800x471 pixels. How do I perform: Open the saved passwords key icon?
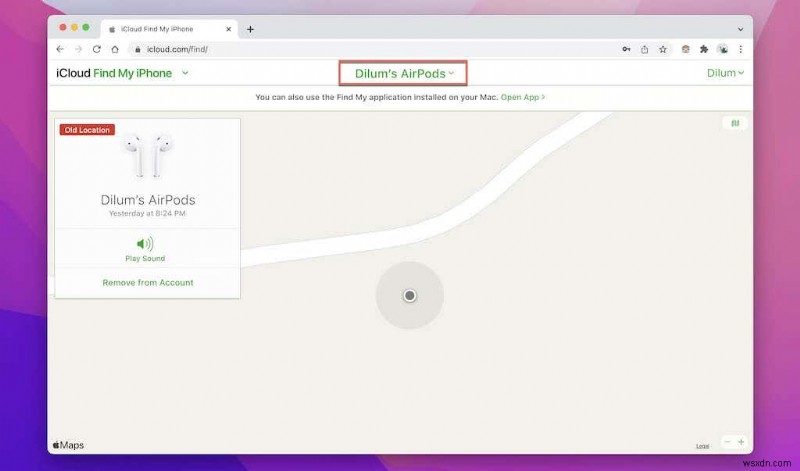626,49
